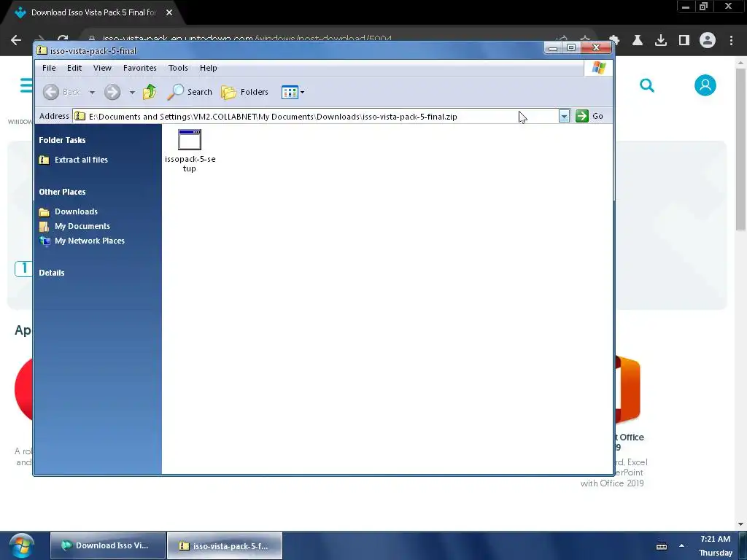Screen dimensions: 747x560
Task: Switch to isso-vista-pack-5-f... taskbar button
Action: 225,545
